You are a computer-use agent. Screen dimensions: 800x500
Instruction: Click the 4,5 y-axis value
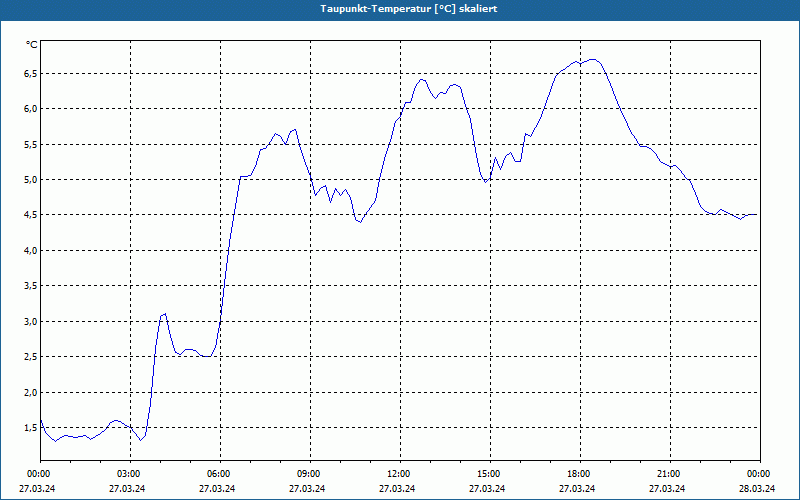[x=31, y=215]
